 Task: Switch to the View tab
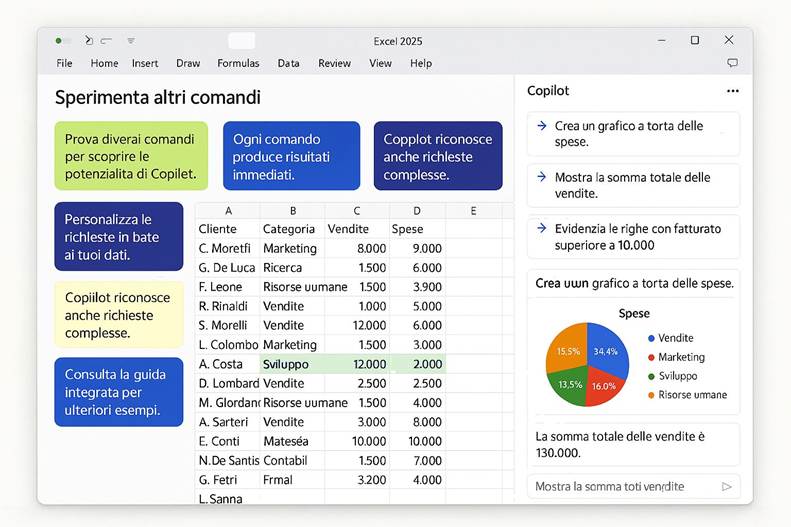click(380, 63)
